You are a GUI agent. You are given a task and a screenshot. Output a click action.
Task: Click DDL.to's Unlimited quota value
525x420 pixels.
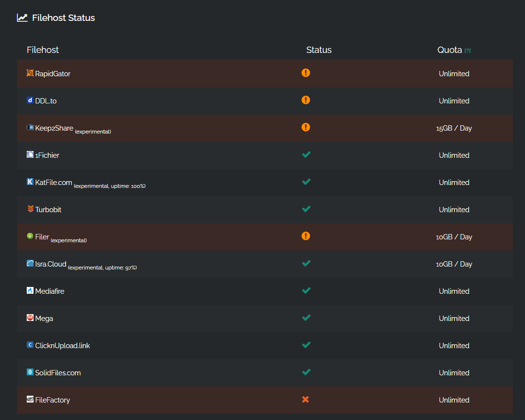click(x=454, y=101)
